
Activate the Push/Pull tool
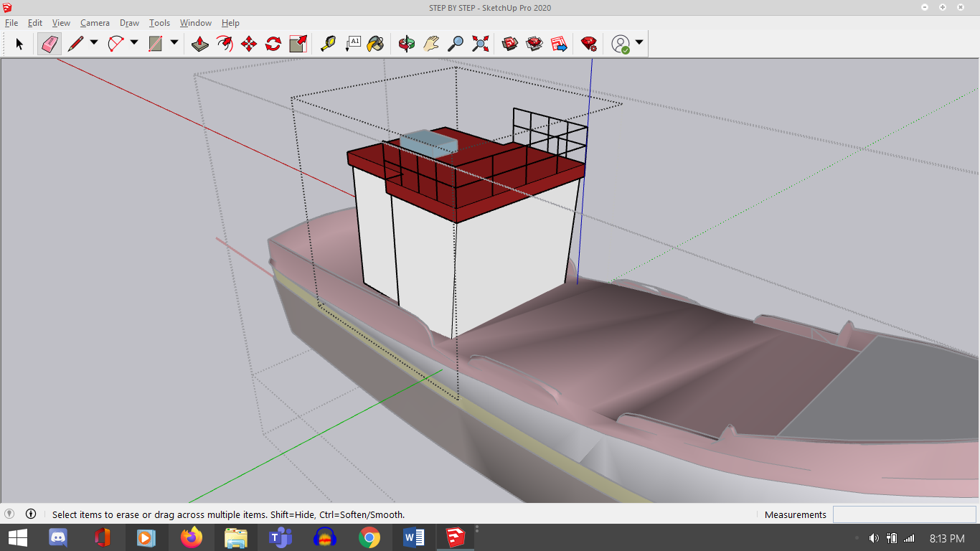(x=200, y=44)
